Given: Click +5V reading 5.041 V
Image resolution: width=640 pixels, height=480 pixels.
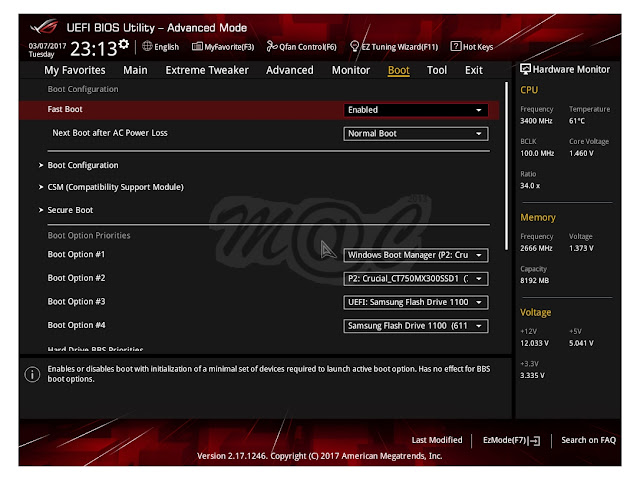Looking at the screenshot, I should pyautogui.click(x=581, y=343).
